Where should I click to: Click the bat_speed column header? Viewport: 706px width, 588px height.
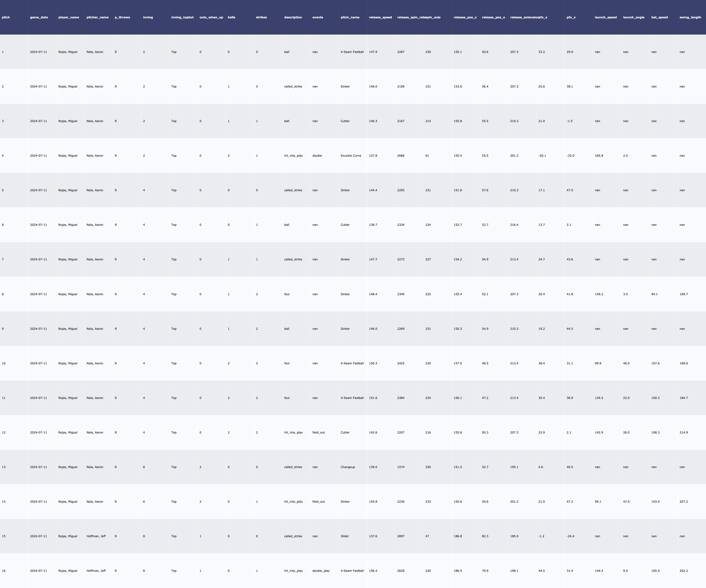click(x=659, y=17)
